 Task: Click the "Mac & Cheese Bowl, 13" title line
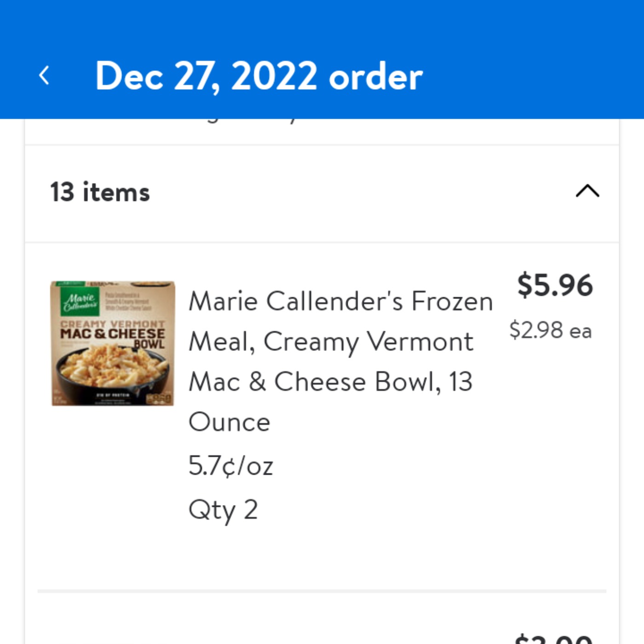tap(330, 382)
